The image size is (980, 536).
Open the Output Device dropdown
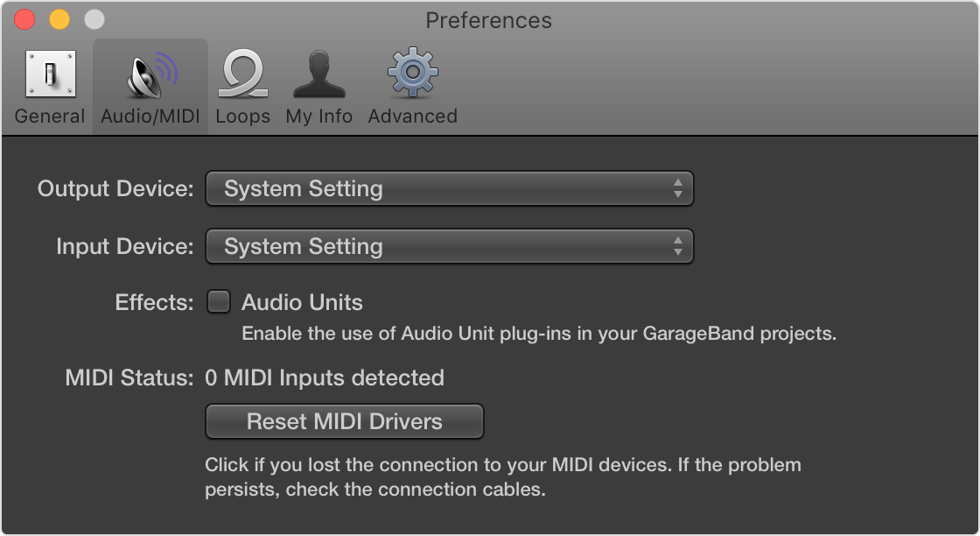pos(449,188)
